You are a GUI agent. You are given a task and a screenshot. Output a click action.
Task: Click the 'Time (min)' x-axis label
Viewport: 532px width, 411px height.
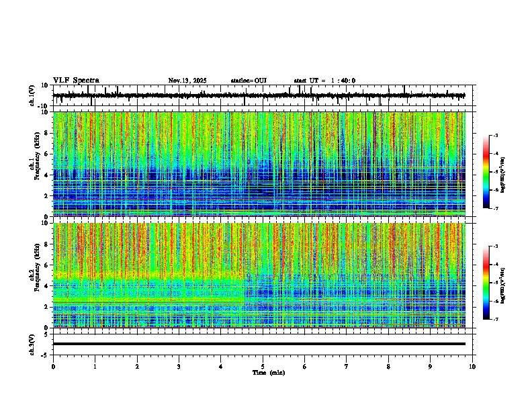click(x=269, y=373)
